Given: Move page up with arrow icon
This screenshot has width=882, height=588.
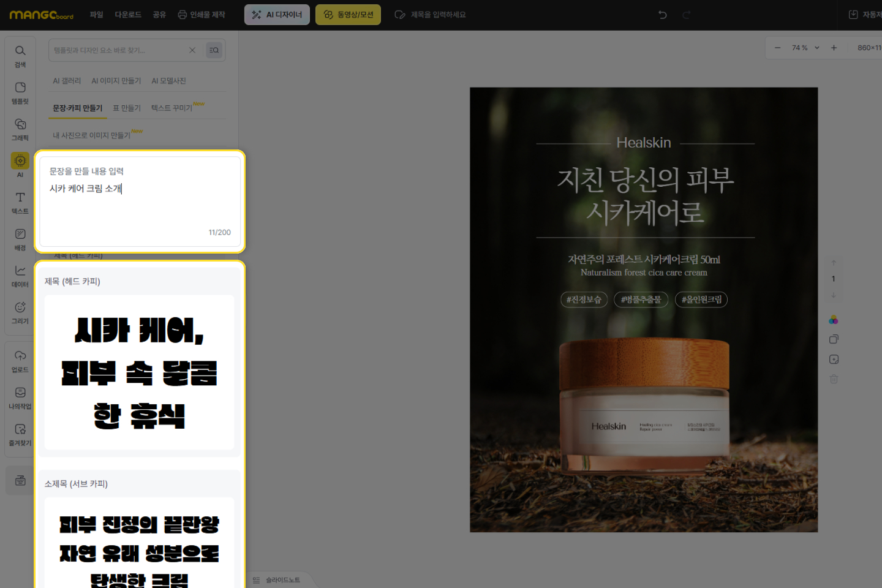Looking at the screenshot, I should point(834,263).
